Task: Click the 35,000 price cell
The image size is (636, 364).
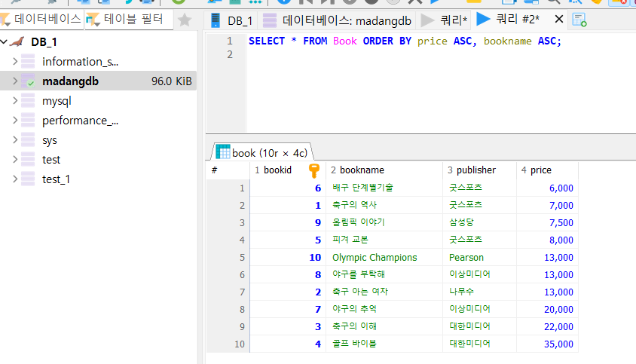Action: coord(547,344)
